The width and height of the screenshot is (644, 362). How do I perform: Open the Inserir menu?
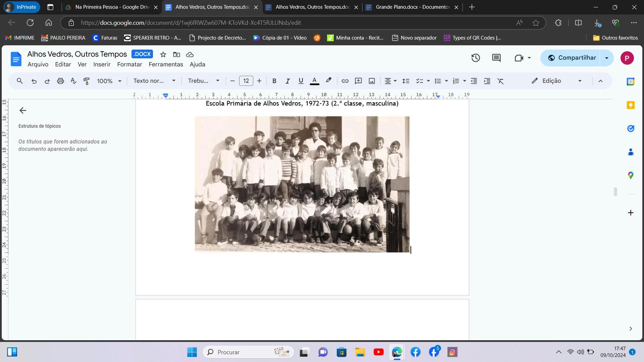coord(101,65)
